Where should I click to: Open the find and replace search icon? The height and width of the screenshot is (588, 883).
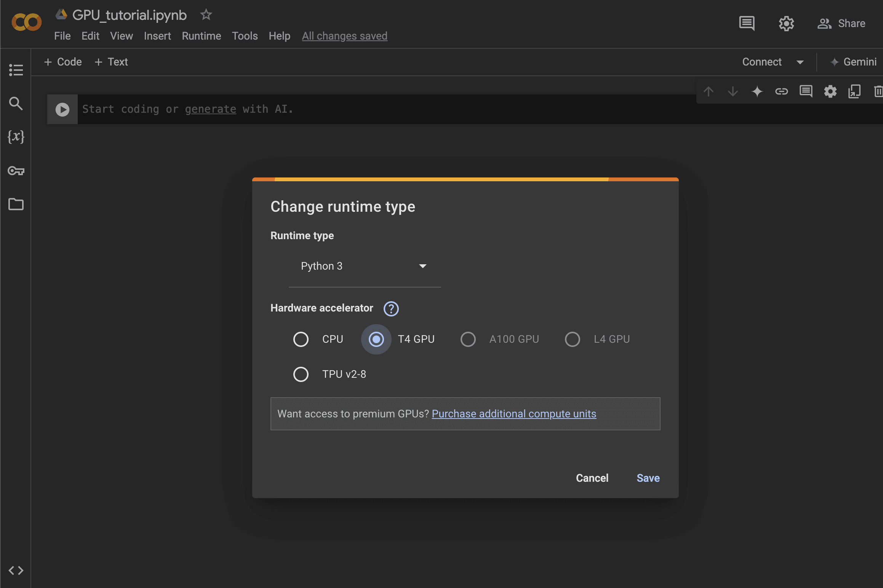16,103
